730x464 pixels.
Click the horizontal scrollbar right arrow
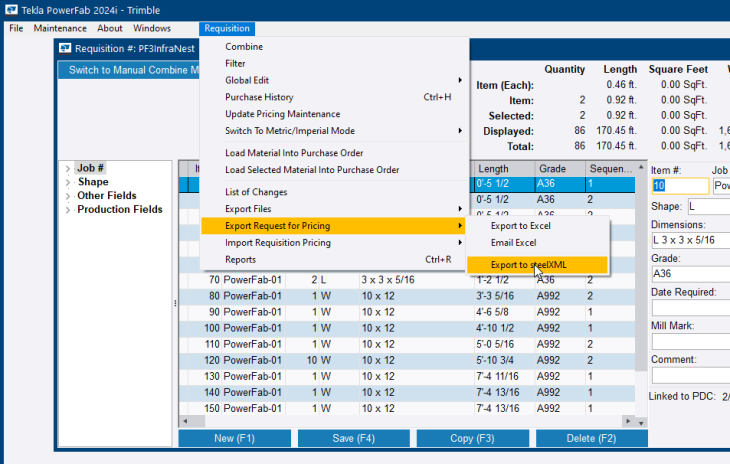[628, 421]
